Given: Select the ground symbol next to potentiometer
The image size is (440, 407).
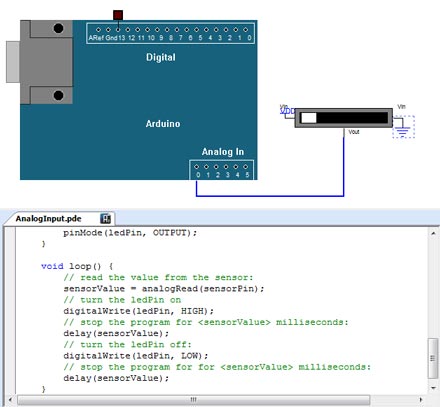Looking at the screenshot, I should click(x=403, y=127).
